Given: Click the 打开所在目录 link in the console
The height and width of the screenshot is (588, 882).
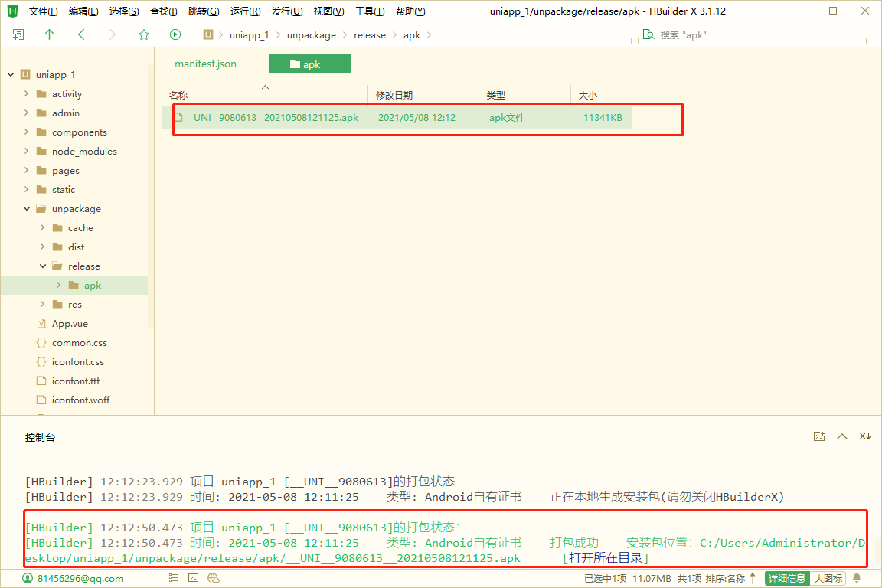Looking at the screenshot, I should pyautogui.click(x=606, y=558).
